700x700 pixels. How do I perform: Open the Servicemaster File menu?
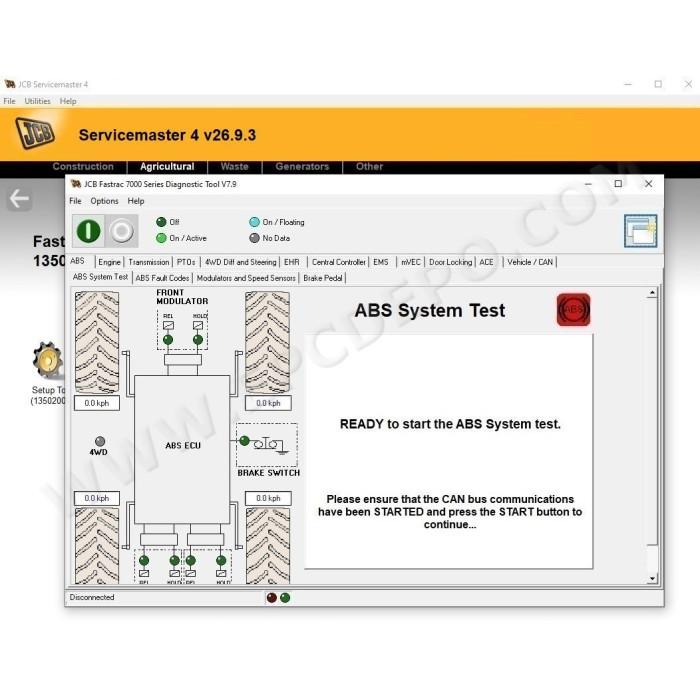click(9, 101)
